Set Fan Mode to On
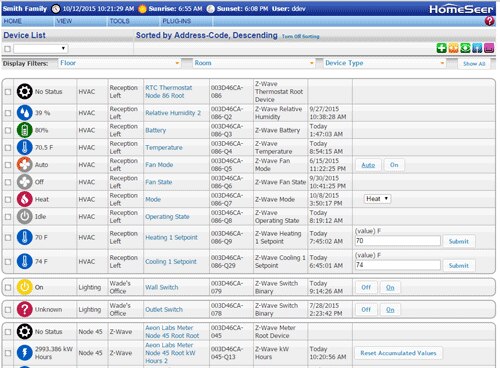The image size is (500, 368). [x=394, y=165]
